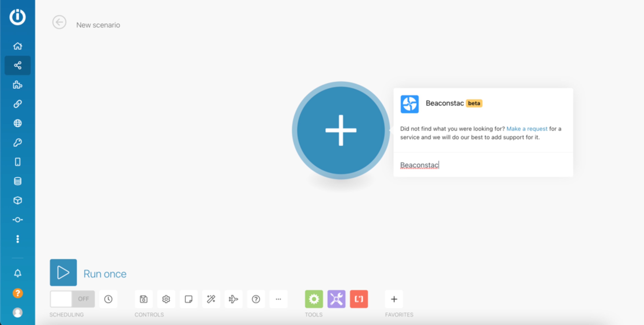This screenshot has height=325, width=644.
Task: Open the Scenarios share icon
Action: click(17, 65)
